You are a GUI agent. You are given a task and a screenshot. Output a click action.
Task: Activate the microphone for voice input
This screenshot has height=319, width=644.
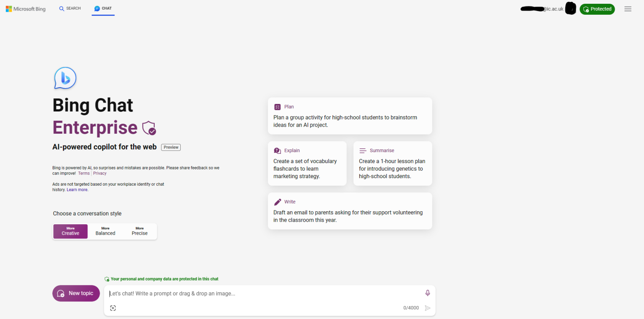(428, 293)
